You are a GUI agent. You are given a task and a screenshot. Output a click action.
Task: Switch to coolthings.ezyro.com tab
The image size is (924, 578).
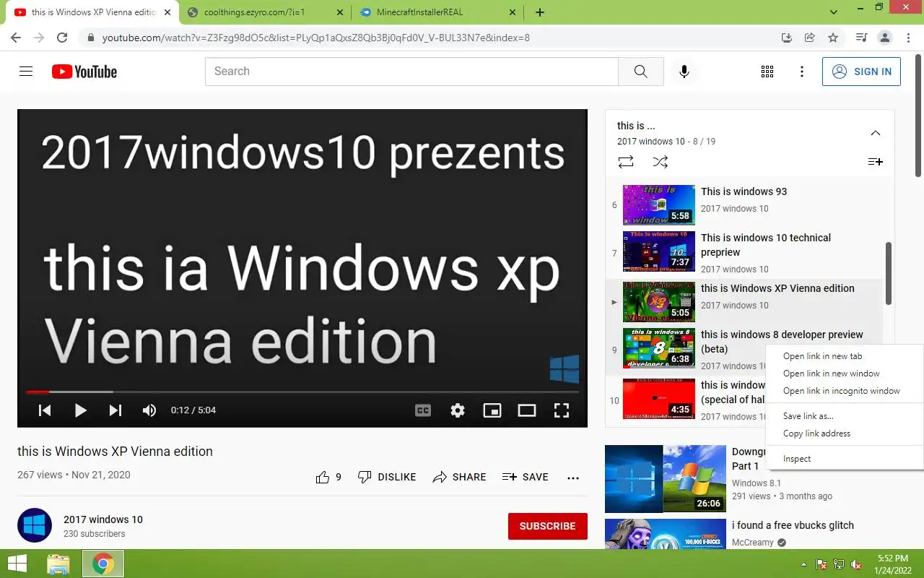coord(265,12)
